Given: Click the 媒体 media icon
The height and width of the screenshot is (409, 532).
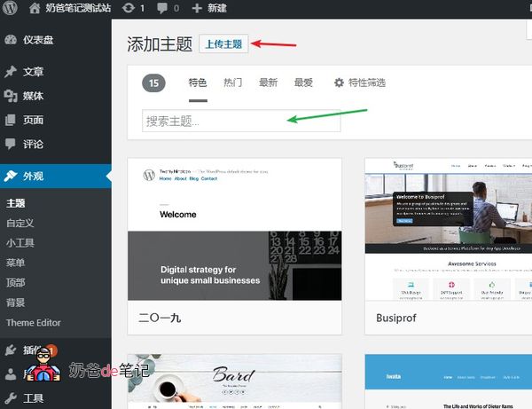Looking at the screenshot, I should (x=11, y=96).
